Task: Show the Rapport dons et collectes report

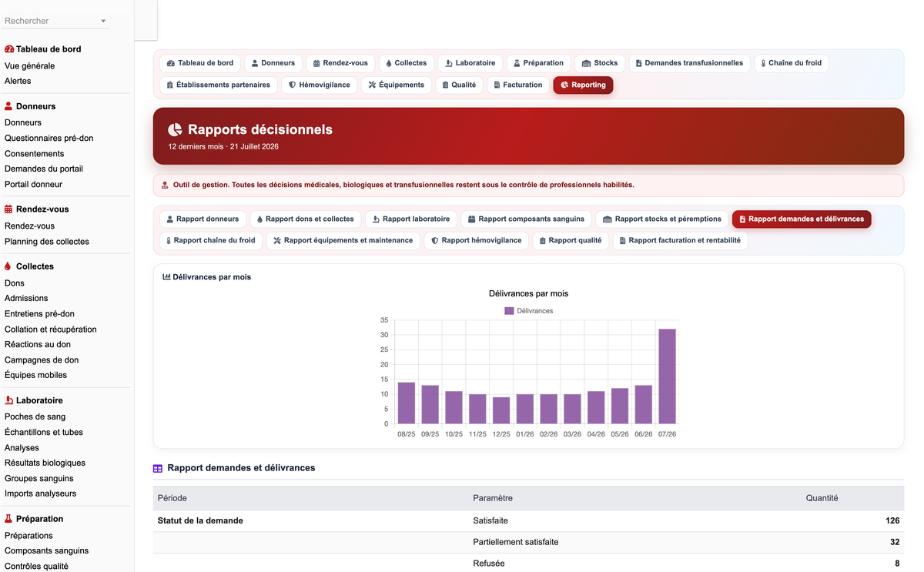Action: pos(305,219)
